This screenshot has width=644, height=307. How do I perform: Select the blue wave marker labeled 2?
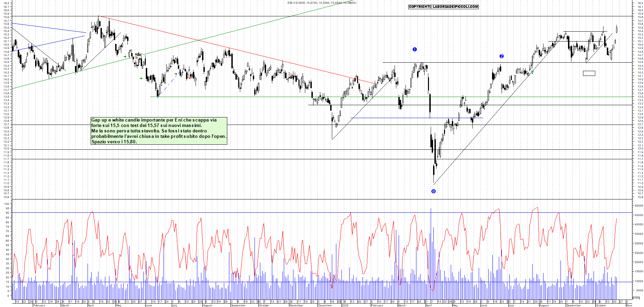tap(502, 56)
